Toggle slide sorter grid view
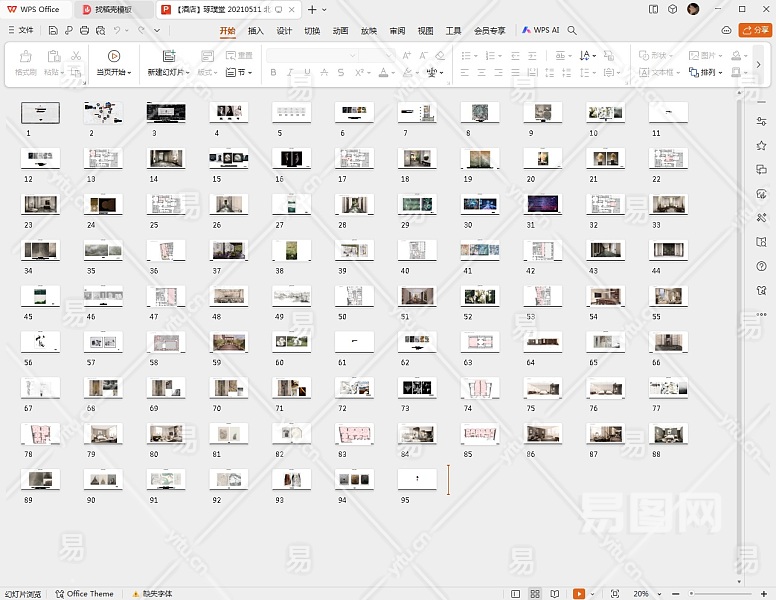Viewport: 776px width, 600px height. pos(535,593)
